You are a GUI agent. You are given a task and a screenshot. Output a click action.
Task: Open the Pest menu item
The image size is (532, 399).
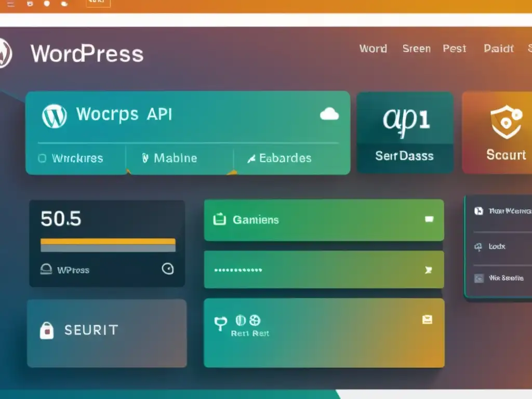[455, 48]
